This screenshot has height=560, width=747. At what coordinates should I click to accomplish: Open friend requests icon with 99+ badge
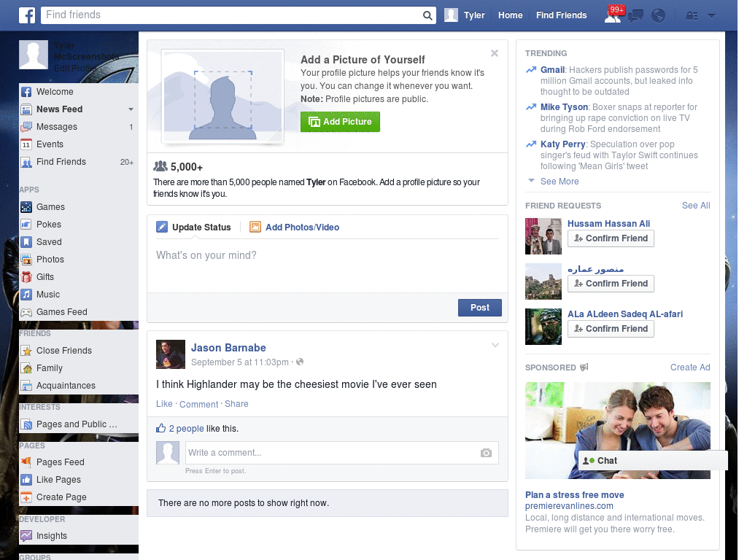tap(613, 15)
